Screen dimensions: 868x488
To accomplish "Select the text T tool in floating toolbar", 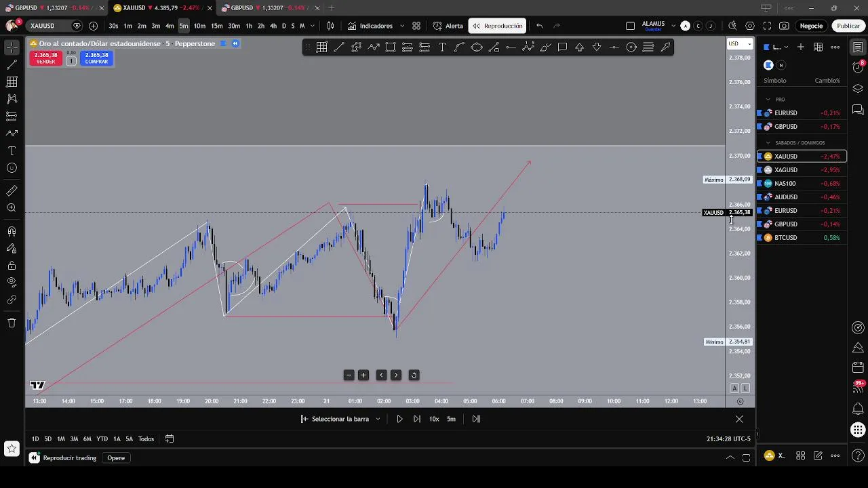I will [442, 47].
